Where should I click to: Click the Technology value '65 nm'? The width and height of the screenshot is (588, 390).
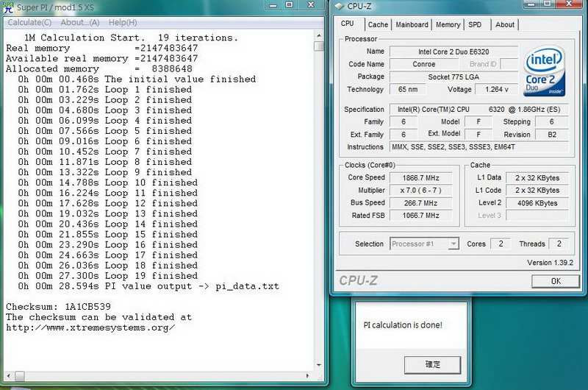click(x=408, y=89)
